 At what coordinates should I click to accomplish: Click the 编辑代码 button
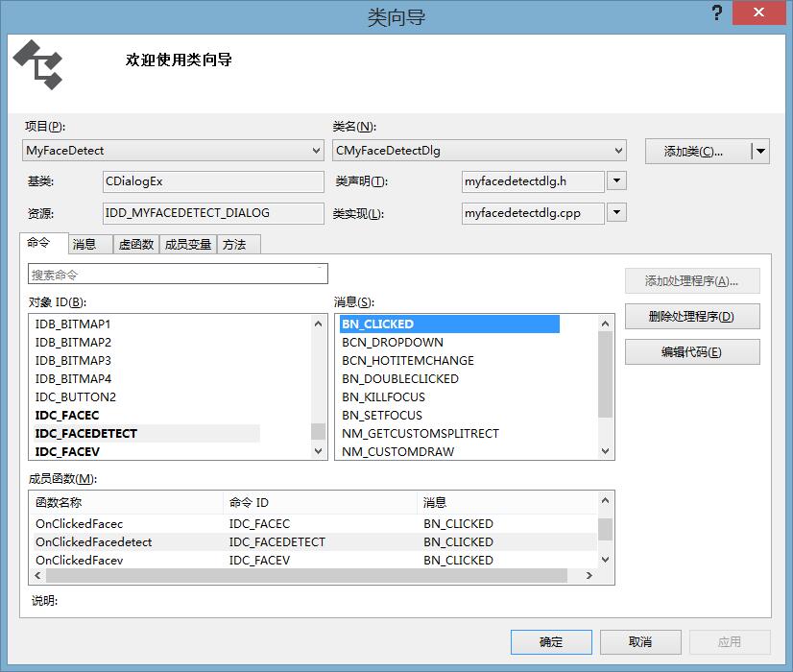[693, 351]
